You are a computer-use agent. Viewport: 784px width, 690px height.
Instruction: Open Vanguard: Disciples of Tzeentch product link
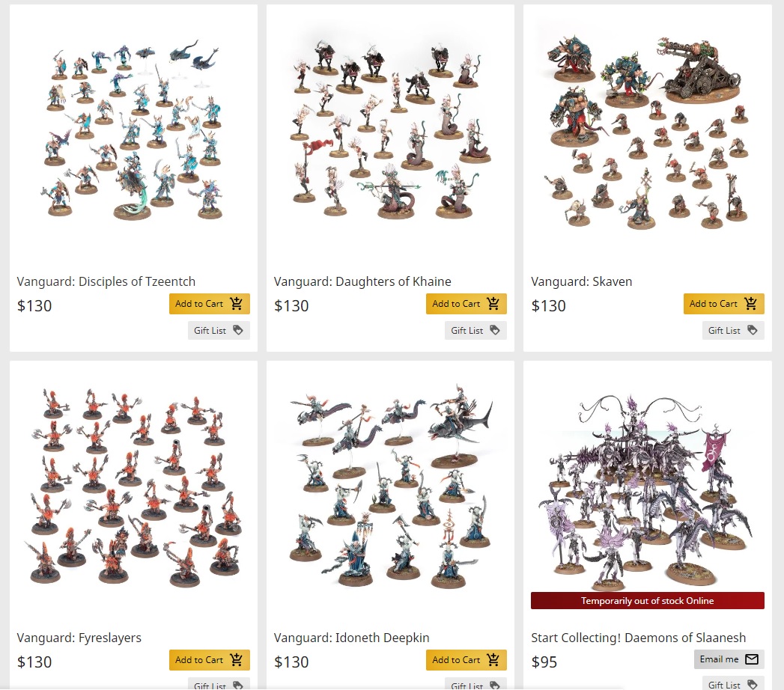(x=106, y=281)
